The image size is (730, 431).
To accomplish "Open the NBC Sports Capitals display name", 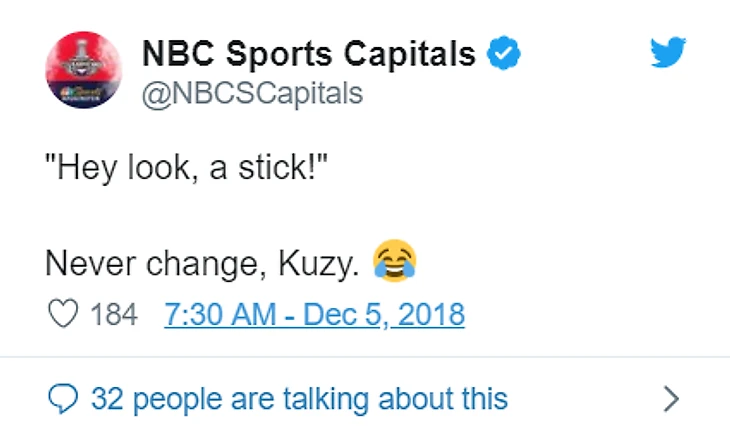I will pos(310,54).
